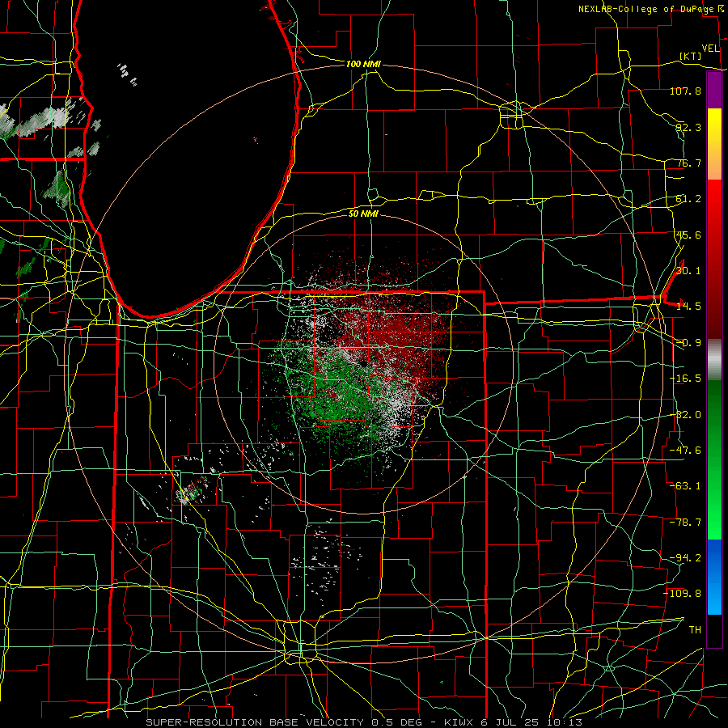Image resolution: width=728 pixels, height=728 pixels.
Task: Click the black radar site dot at map center
Action: point(363,364)
